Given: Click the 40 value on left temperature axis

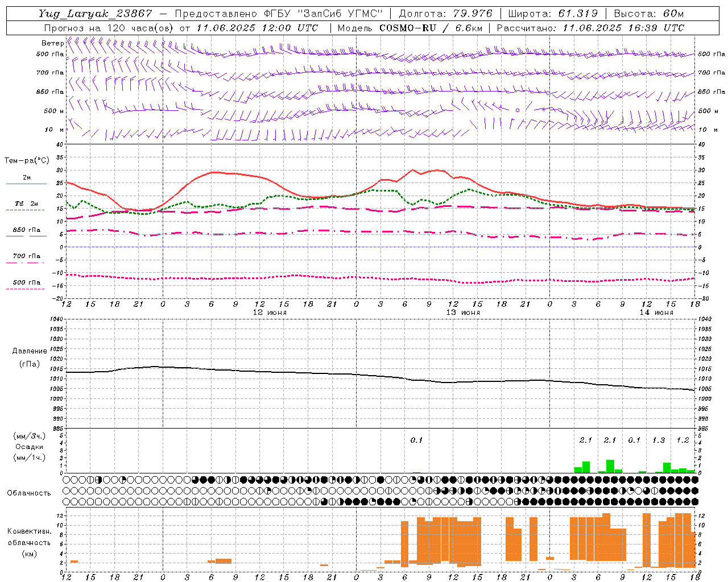Looking at the screenshot, I should tap(60, 144).
